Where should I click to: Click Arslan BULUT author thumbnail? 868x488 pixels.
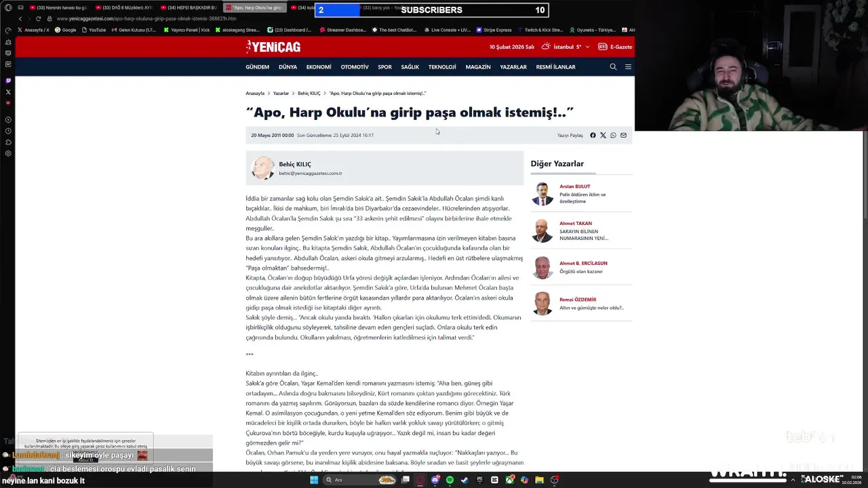pyautogui.click(x=542, y=194)
